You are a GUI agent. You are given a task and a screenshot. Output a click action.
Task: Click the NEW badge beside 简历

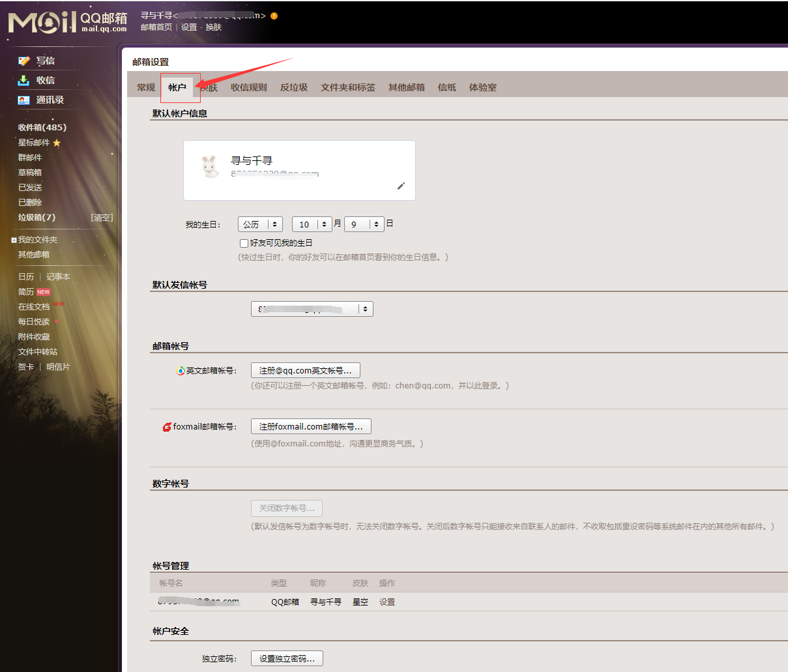tap(44, 292)
